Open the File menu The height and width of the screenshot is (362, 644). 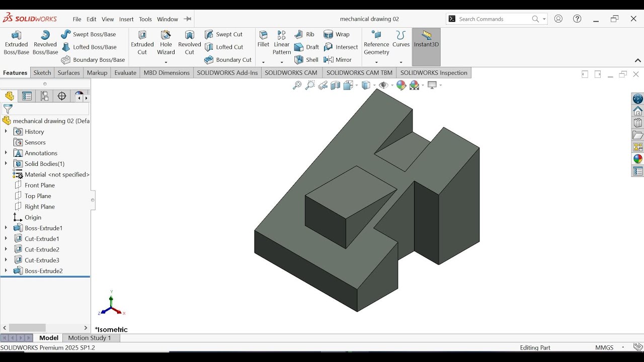point(77,19)
